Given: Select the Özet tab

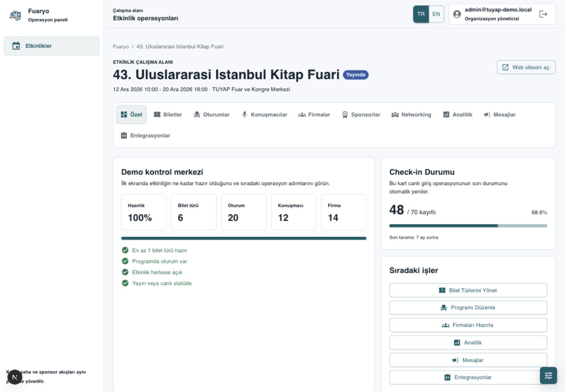Looking at the screenshot, I should click(x=131, y=114).
